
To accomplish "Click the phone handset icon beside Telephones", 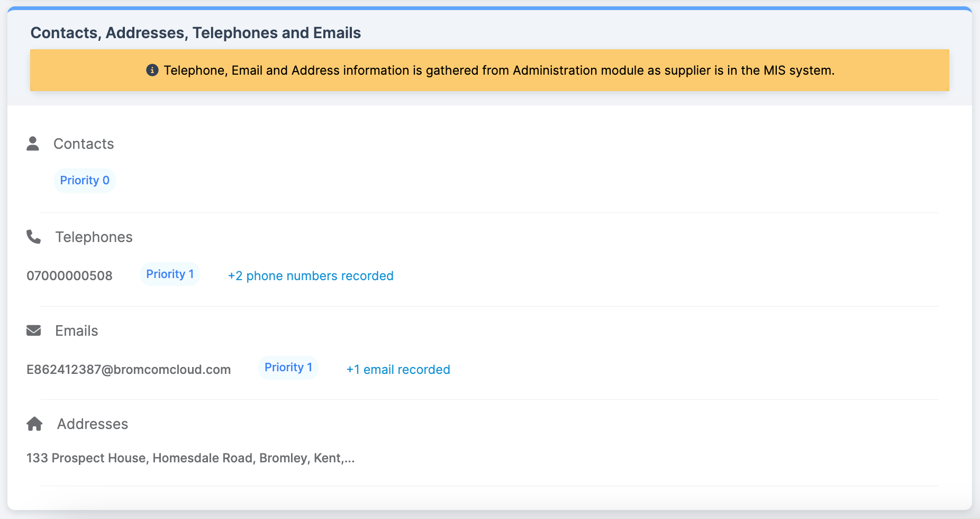I will click(34, 237).
